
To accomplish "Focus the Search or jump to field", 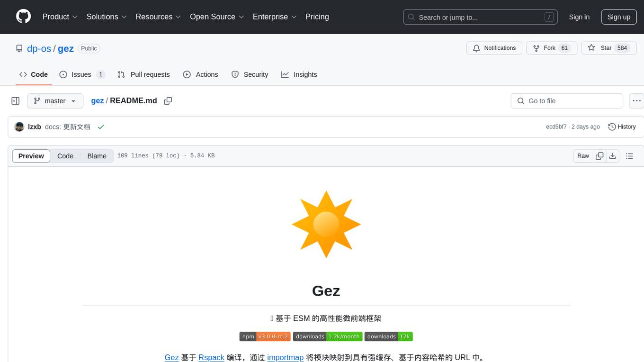I will (480, 17).
